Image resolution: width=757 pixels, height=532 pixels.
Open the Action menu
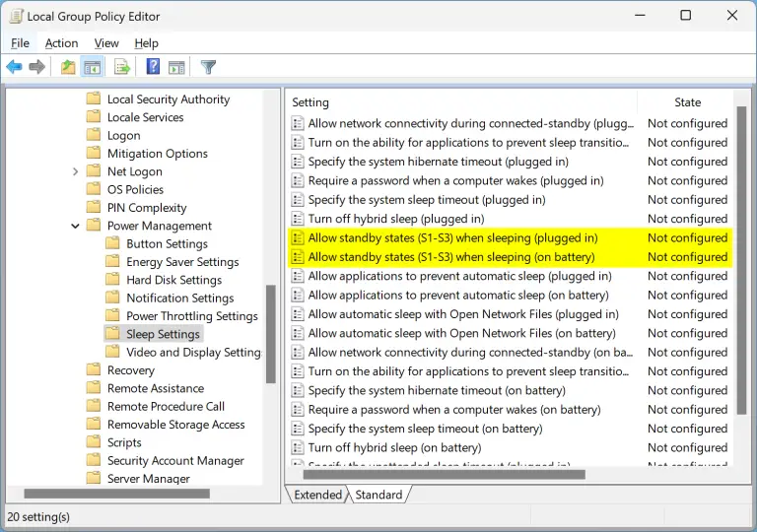click(x=61, y=43)
